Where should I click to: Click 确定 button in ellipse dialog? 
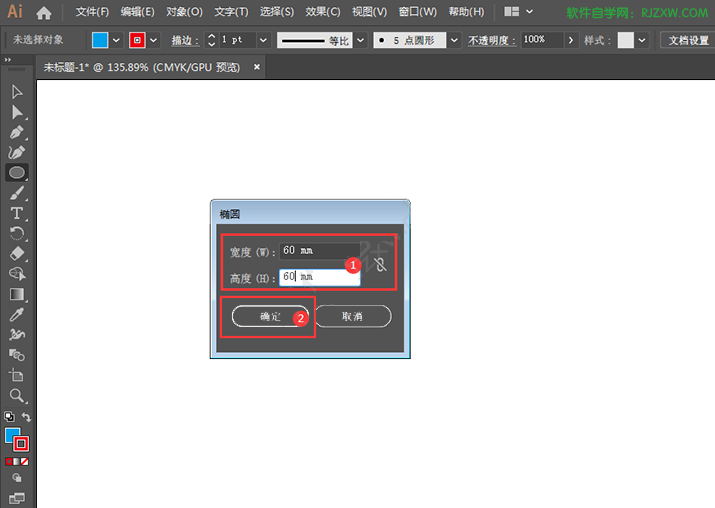[x=270, y=316]
